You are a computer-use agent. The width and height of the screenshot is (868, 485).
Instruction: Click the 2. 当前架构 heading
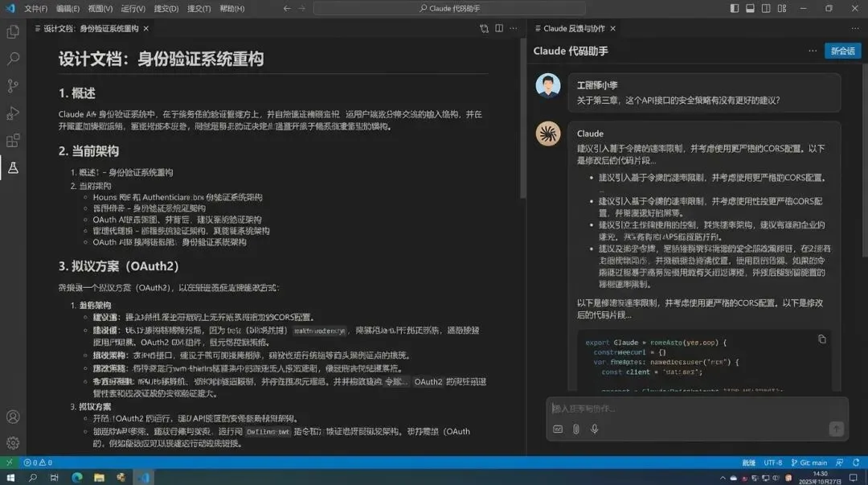(x=88, y=150)
